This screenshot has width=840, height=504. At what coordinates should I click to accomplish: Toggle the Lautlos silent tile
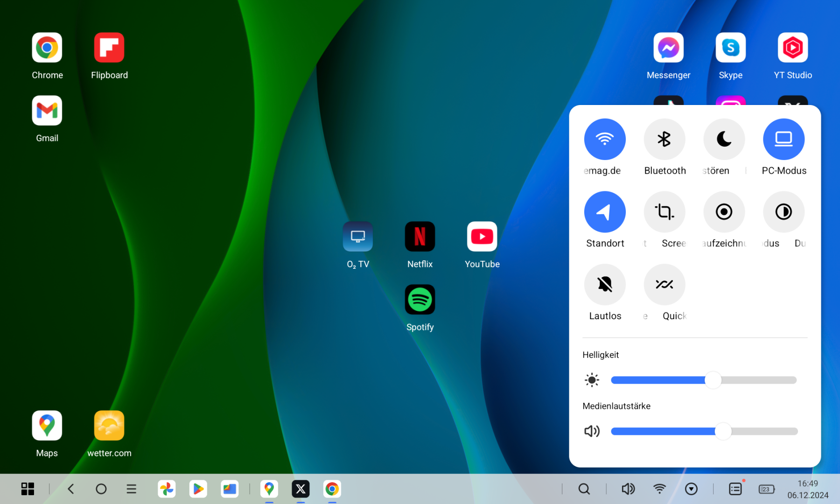pyautogui.click(x=605, y=285)
